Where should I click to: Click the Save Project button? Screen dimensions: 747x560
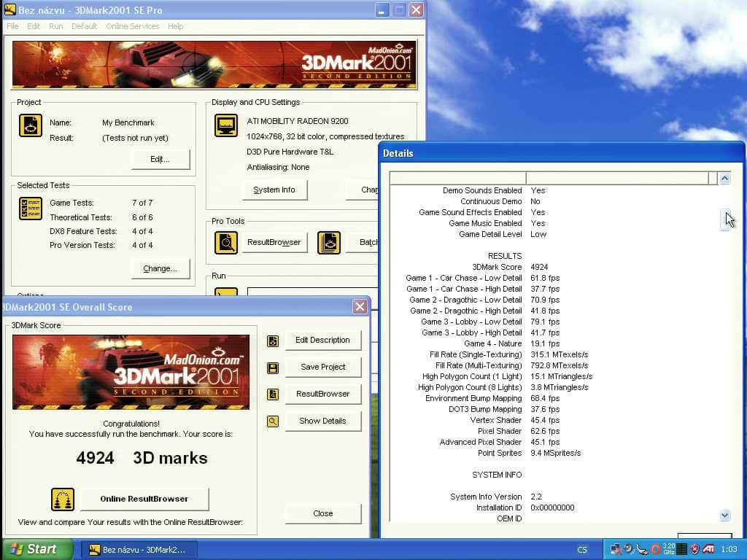point(322,367)
